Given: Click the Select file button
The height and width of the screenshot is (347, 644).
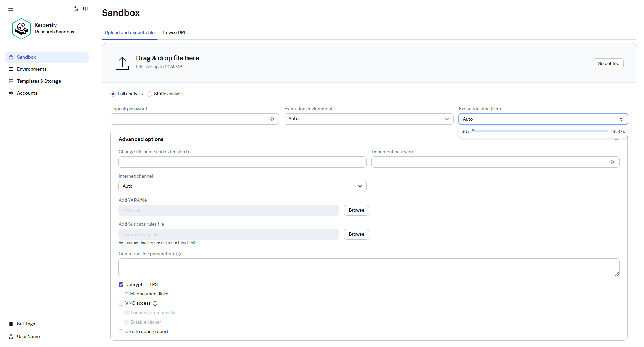Looking at the screenshot, I should [608, 64].
